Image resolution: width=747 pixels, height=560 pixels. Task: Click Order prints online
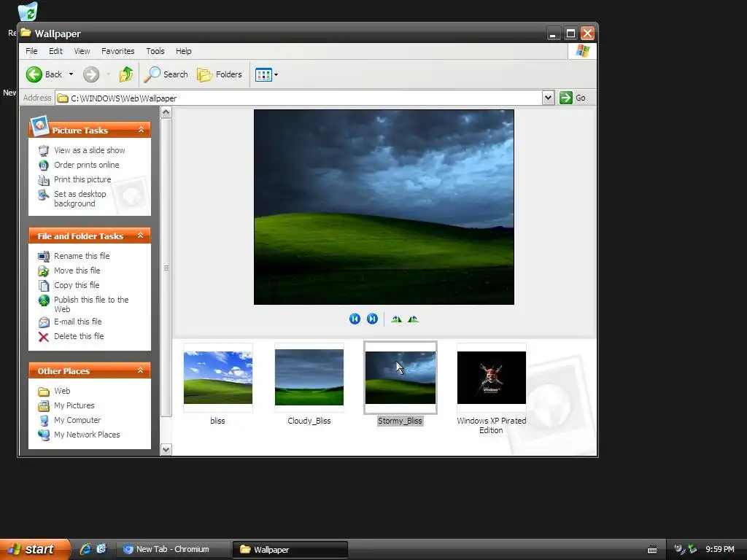coord(87,165)
